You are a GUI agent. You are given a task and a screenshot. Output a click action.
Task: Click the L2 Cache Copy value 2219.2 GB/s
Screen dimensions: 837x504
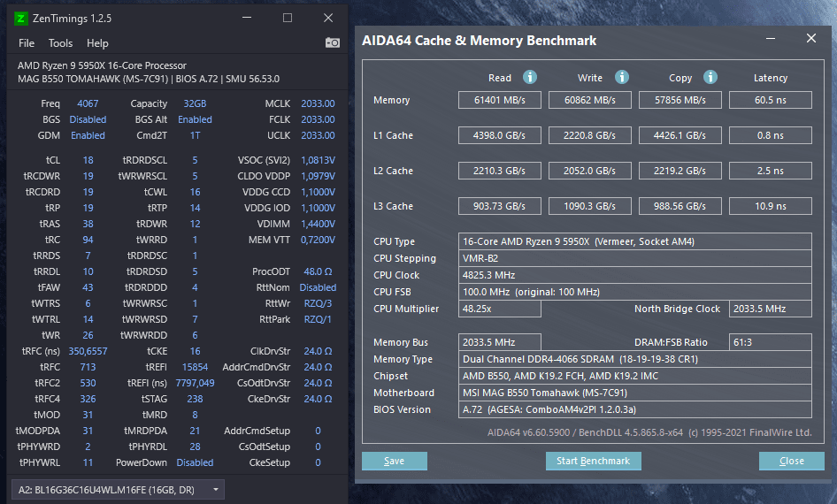tap(680, 171)
